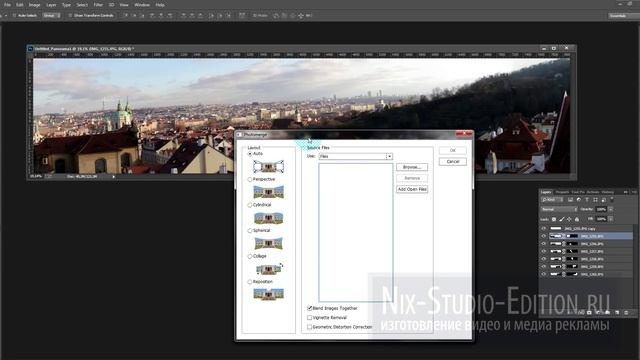Image resolution: width=640 pixels, height=360 pixels.
Task: Click the add layer mask icon
Action: (589, 313)
